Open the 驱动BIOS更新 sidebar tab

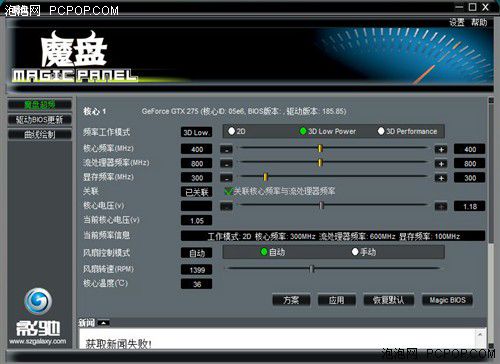click(40, 119)
